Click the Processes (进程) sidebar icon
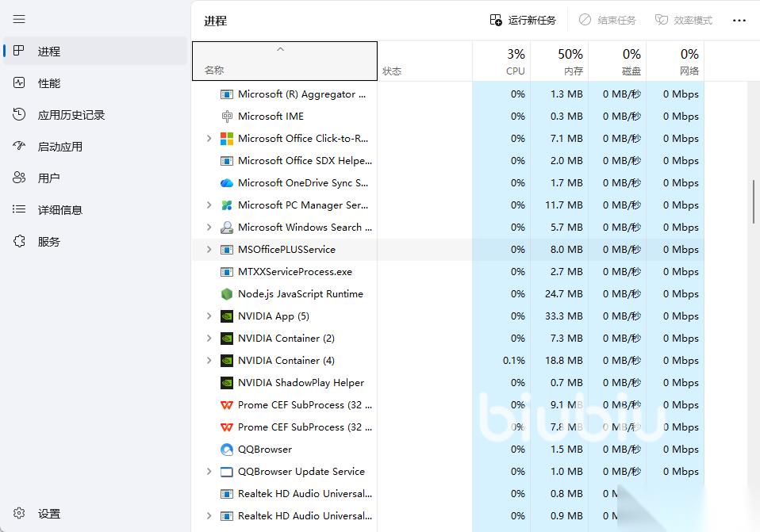The image size is (760, 532). [x=19, y=51]
